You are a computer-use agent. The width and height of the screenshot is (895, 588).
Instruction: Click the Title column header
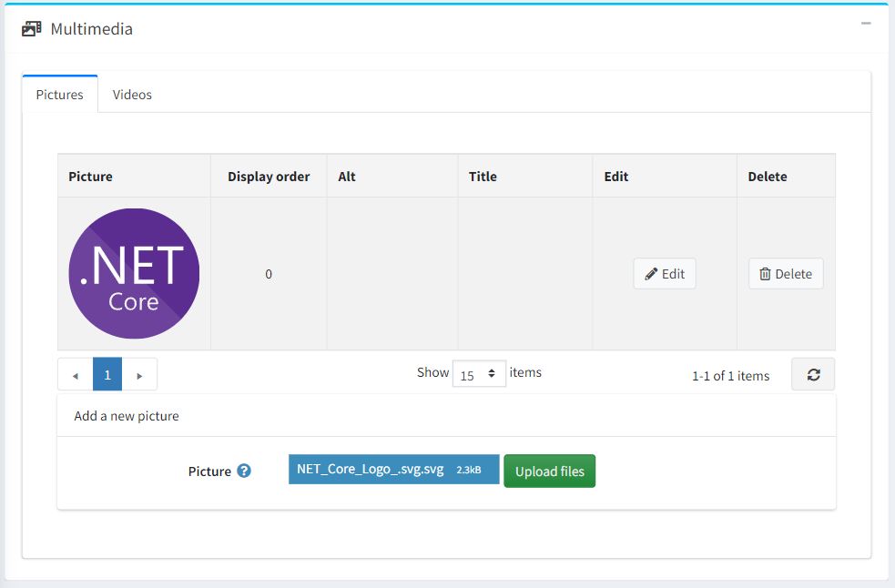point(483,177)
